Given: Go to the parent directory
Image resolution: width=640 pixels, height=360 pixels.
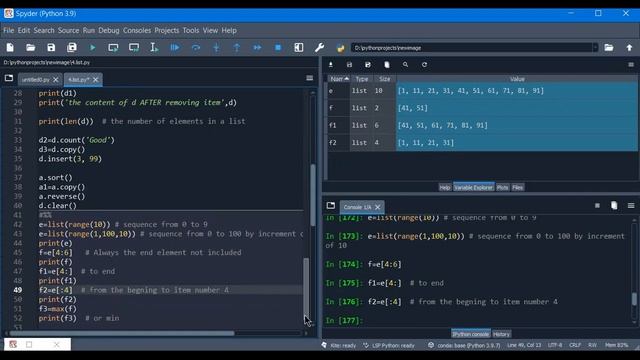Looking at the screenshot, I should (x=629, y=48).
